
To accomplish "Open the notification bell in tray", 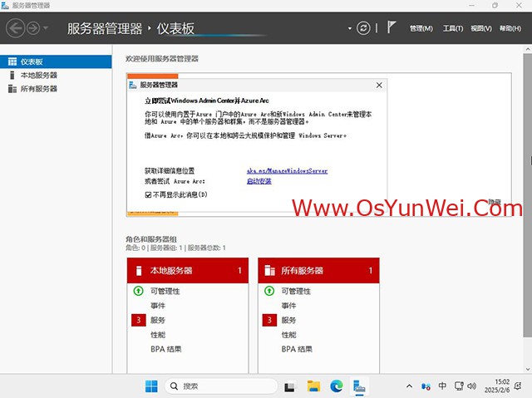I will [518, 386].
